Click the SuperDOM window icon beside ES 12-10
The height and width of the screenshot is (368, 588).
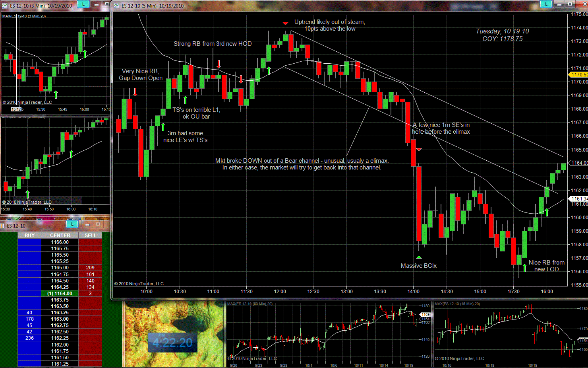tap(3, 226)
